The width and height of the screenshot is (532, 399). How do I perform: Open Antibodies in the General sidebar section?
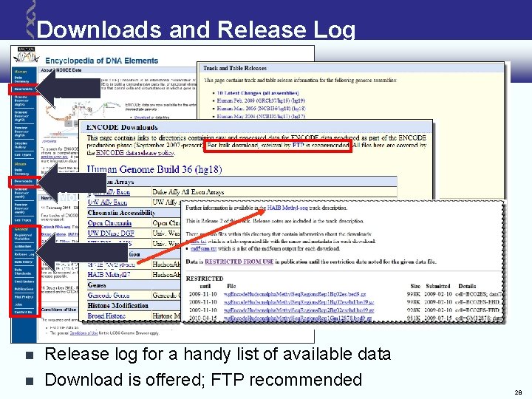point(23,246)
